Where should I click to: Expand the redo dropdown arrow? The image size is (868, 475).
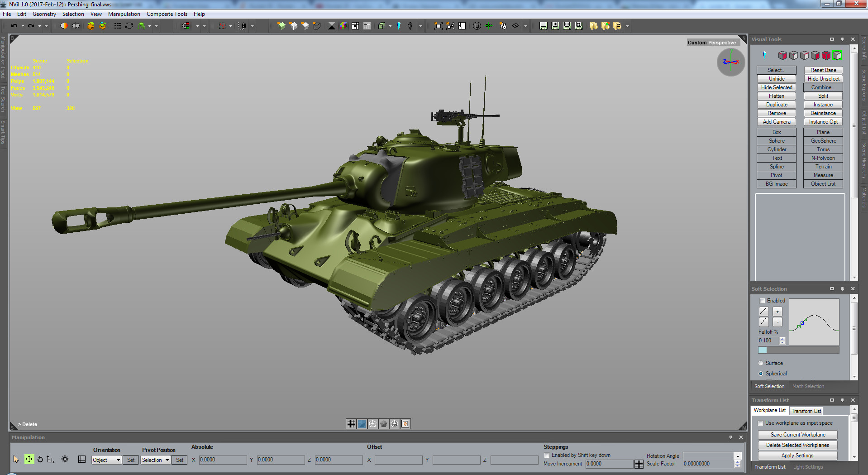click(39, 26)
